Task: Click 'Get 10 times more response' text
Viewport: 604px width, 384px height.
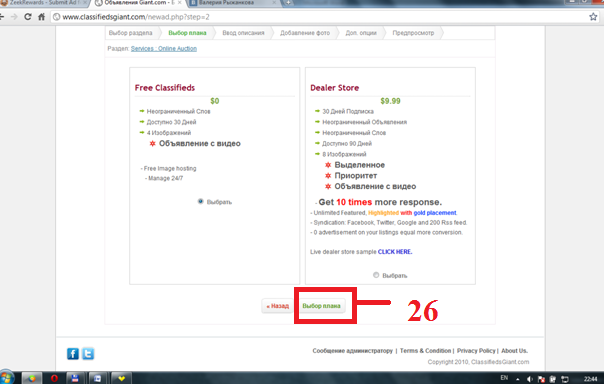Action: pyautogui.click(x=380, y=202)
